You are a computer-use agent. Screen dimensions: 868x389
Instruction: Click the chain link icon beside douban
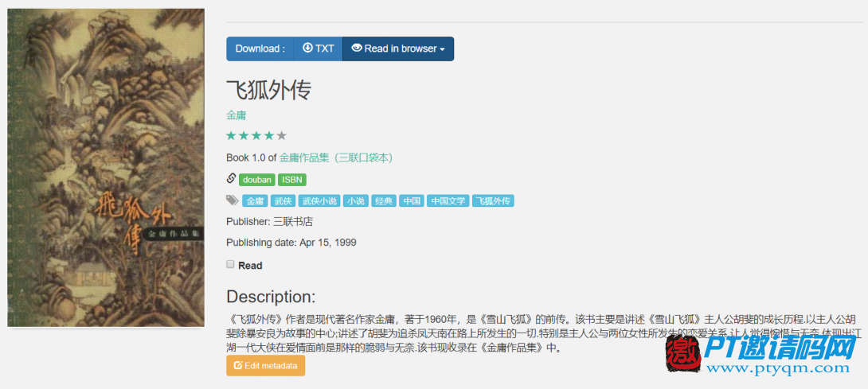tap(232, 179)
